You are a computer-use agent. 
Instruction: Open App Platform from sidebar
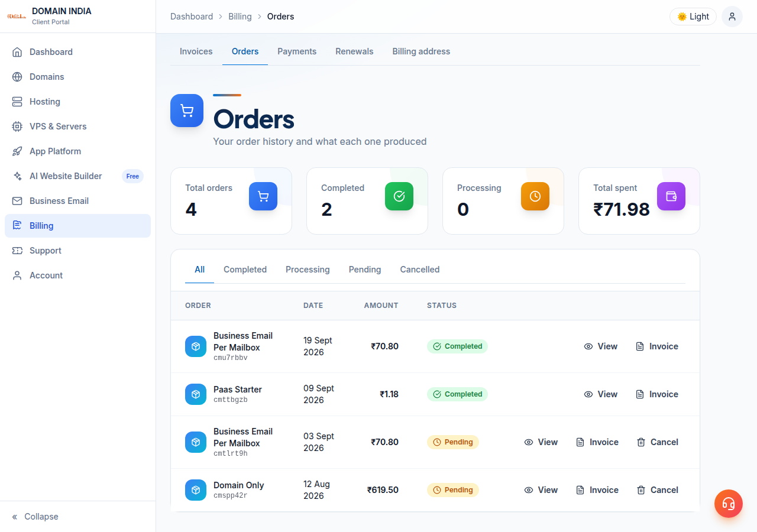click(77, 151)
